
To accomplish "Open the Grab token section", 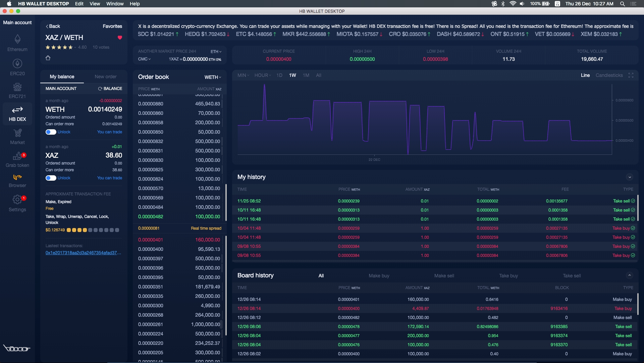I will pos(17,160).
